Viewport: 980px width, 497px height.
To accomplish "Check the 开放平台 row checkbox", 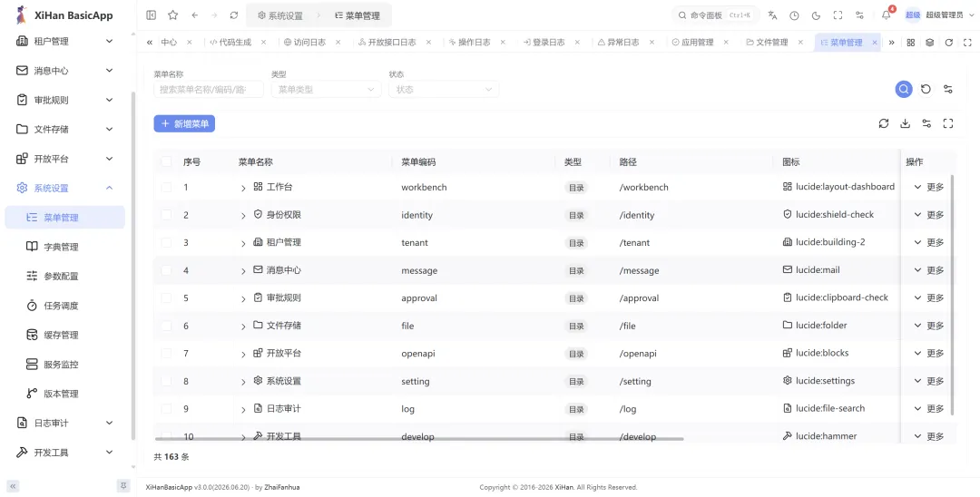I will [166, 354].
